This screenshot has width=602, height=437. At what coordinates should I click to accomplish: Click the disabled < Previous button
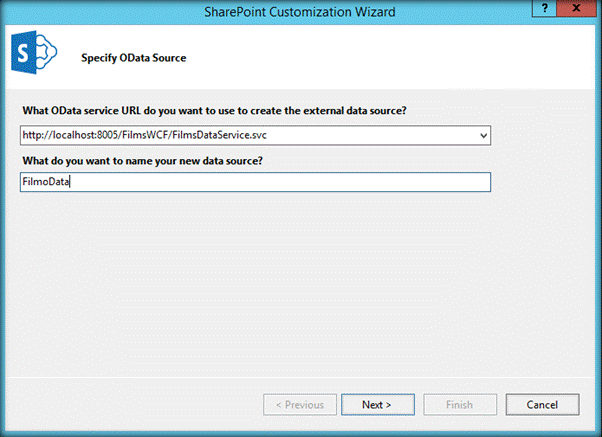coord(300,404)
